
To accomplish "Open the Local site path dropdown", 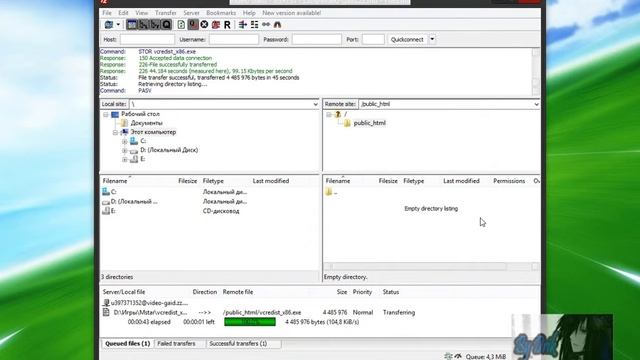I will click(316, 104).
